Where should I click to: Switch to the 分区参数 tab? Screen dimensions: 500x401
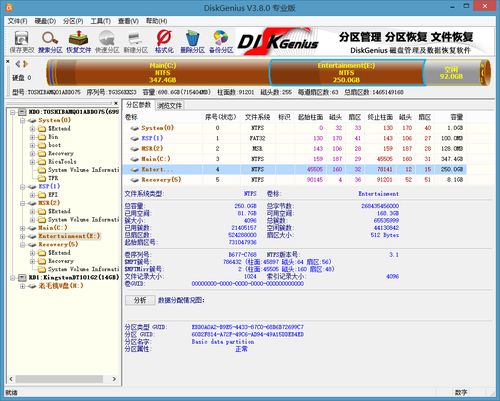coord(138,105)
